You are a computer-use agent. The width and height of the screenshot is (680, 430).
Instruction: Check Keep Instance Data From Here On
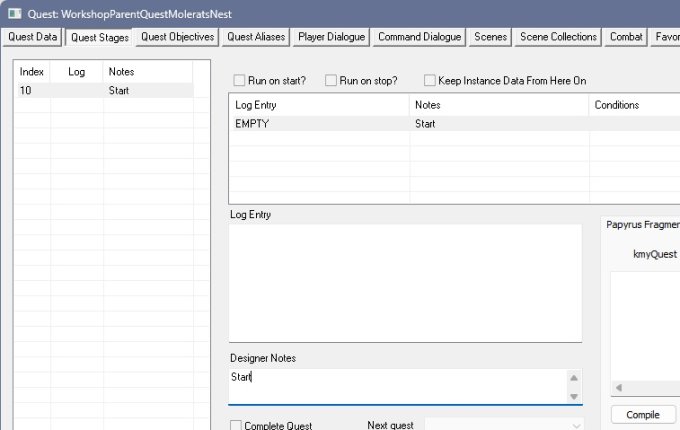[x=429, y=80]
